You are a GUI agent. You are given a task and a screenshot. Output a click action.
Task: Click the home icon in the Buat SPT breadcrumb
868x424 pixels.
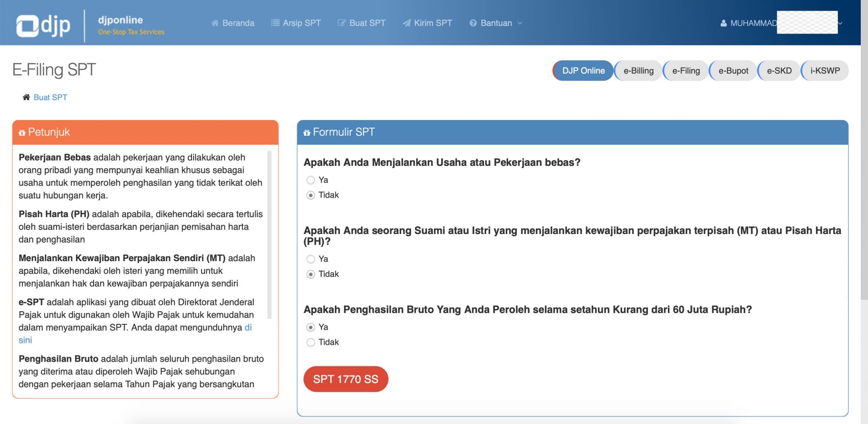[x=26, y=97]
